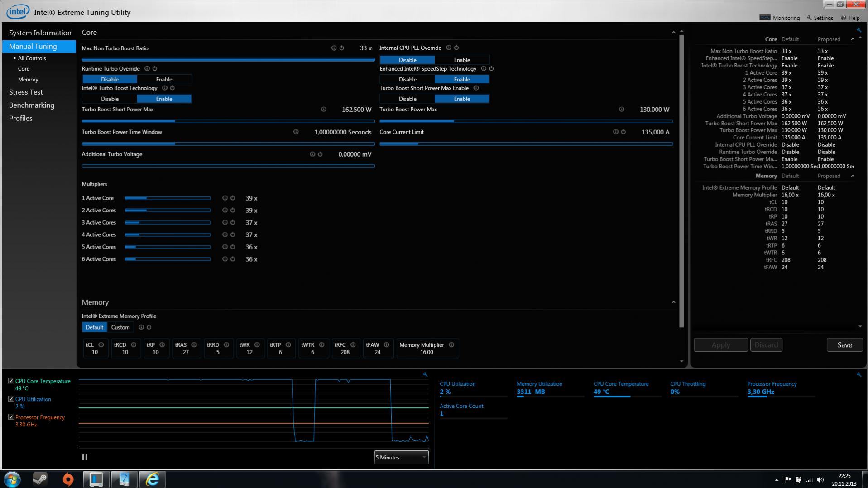Reset Internal CPU PLL Override to default

click(x=456, y=48)
